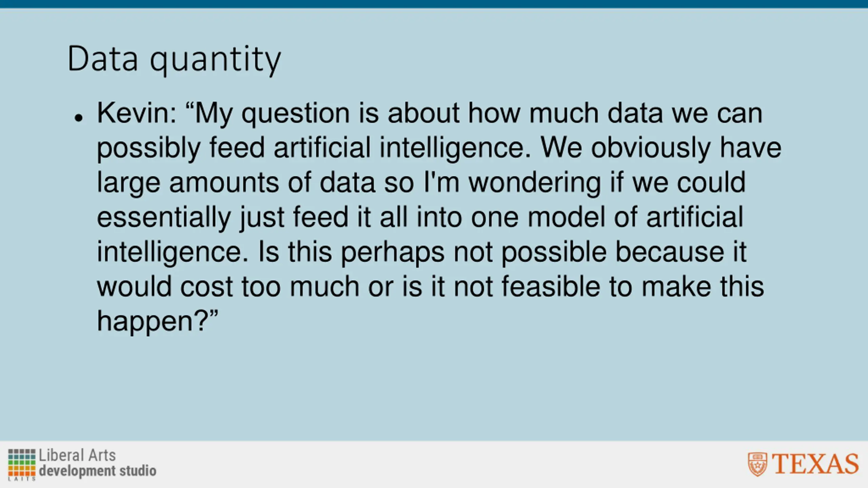Screen dimensions: 868x488
Task: Select the "Data quantity" slide title
Action: pyautogui.click(x=174, y=59)
